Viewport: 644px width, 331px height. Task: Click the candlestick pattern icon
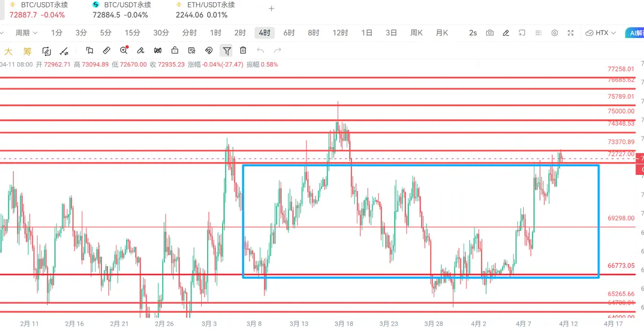tap(158, 50)
